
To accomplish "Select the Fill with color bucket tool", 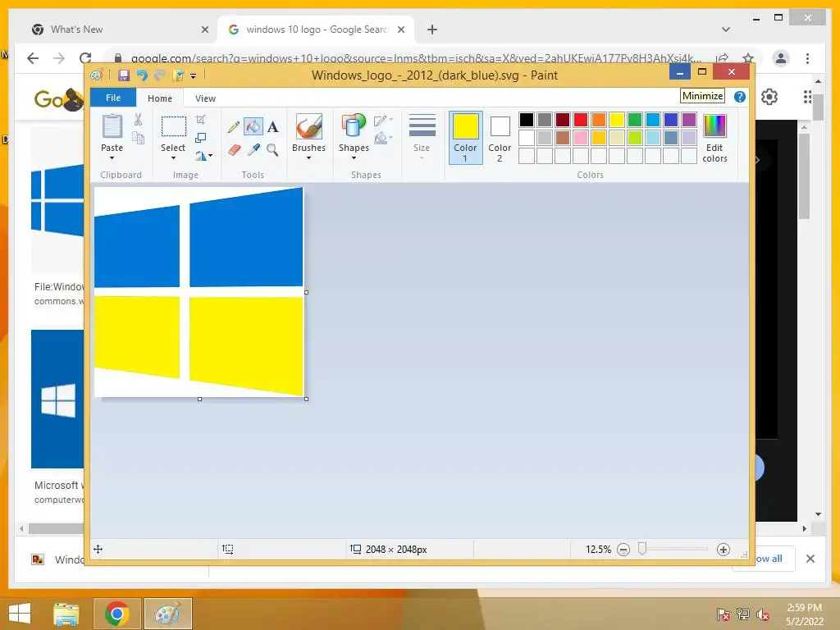I will click(253, 126).
